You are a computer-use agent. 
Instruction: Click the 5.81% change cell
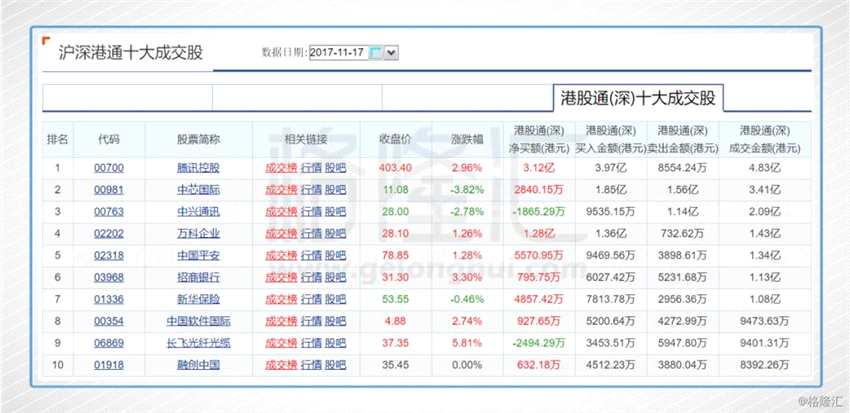467,343
